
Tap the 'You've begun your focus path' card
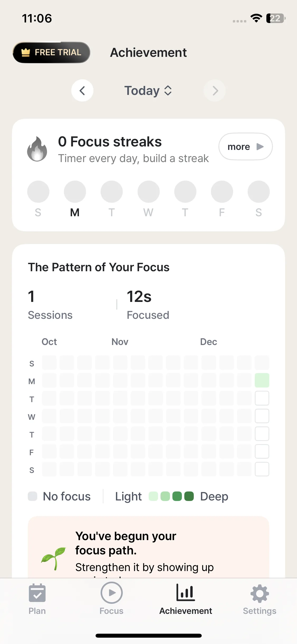pos(148,547)
